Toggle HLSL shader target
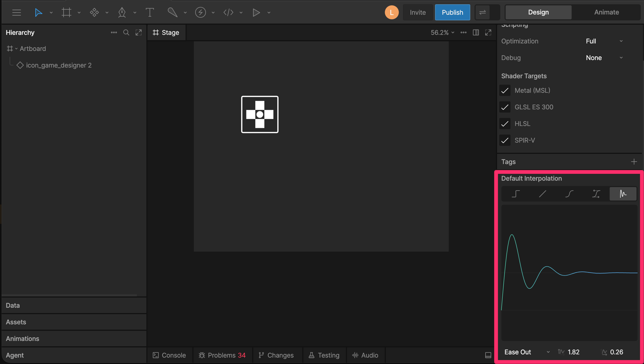Viewport: 644px width, 364px height. pyautogui.click(x=505, y=124)
